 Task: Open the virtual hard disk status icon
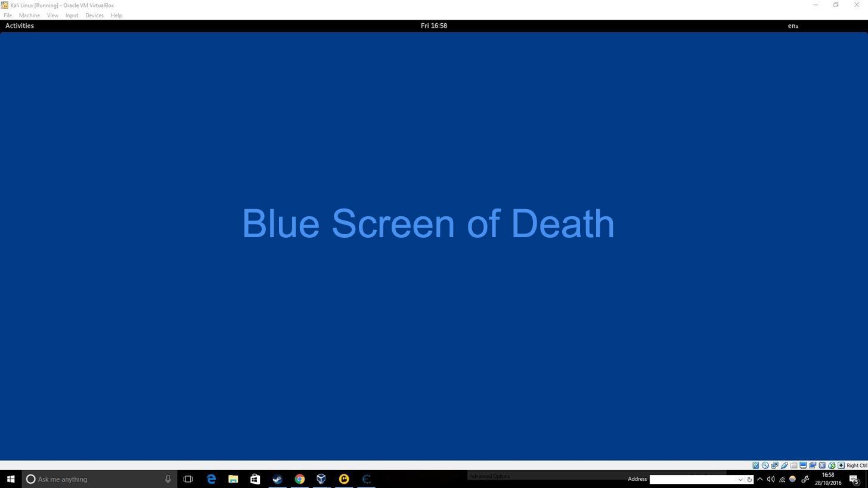[x=755, y=465]
